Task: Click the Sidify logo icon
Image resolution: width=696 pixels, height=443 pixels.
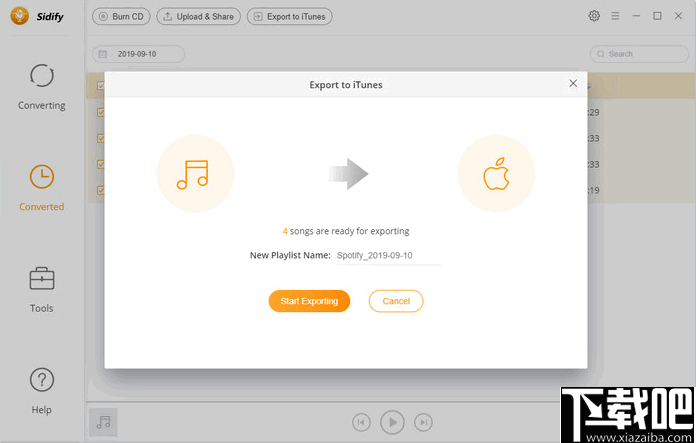Action: pos(20,16)
